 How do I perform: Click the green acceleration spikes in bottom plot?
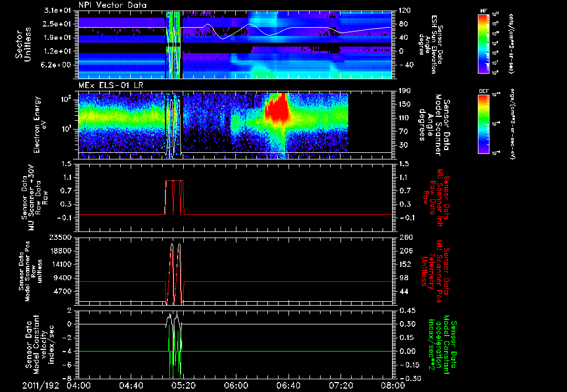(x=174, y=353)
